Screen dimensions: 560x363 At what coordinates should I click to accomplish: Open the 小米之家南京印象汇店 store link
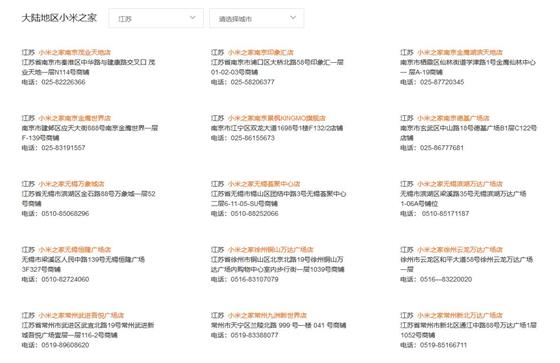[261, 52]
